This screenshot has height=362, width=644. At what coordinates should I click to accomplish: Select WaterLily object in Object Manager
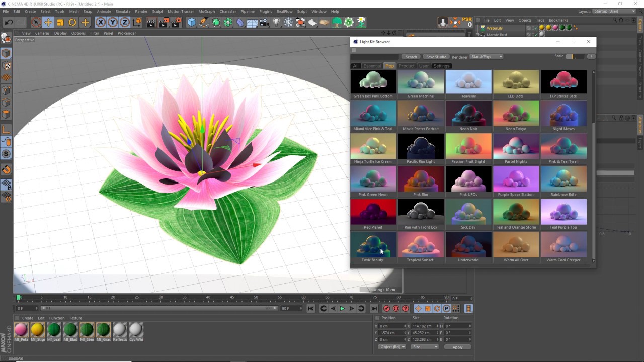(x=495, y=28)
